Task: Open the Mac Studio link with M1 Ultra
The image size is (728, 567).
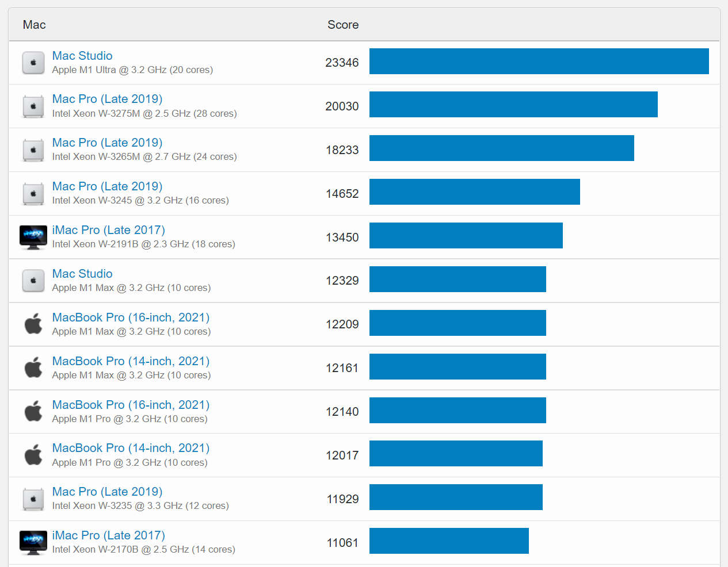Action: [82, 56]
